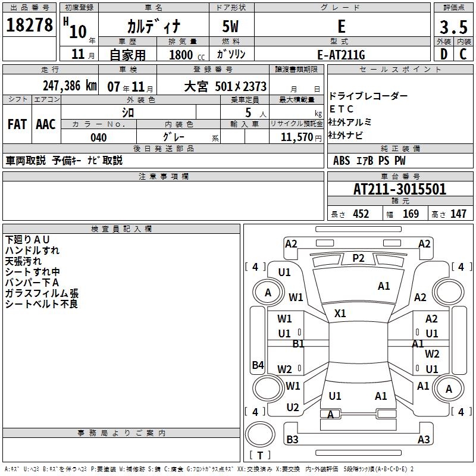Select inspector note シートすれ中
This screenshot has width=476, height=476.
[x=33, y=272]
